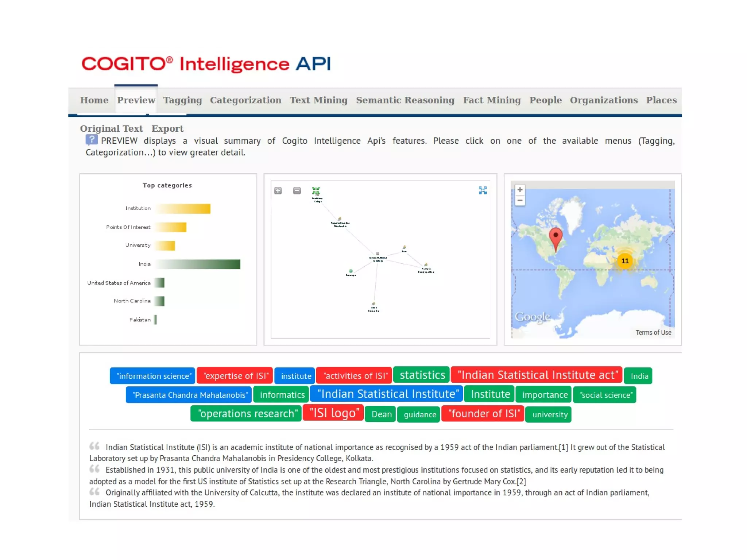Screen dimensions: 747x560
Task: Switch to the Semantic Reasoning tab
Action: (x=405, y=100)
